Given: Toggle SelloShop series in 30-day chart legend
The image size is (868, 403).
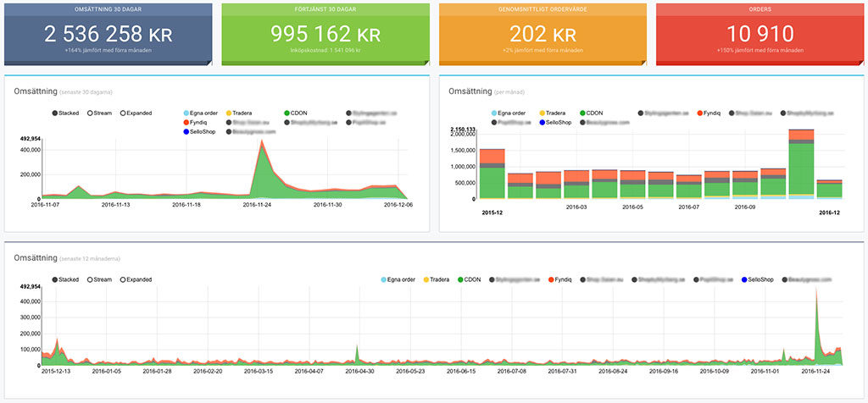Looking at the screenshot, I should (198, 131).
